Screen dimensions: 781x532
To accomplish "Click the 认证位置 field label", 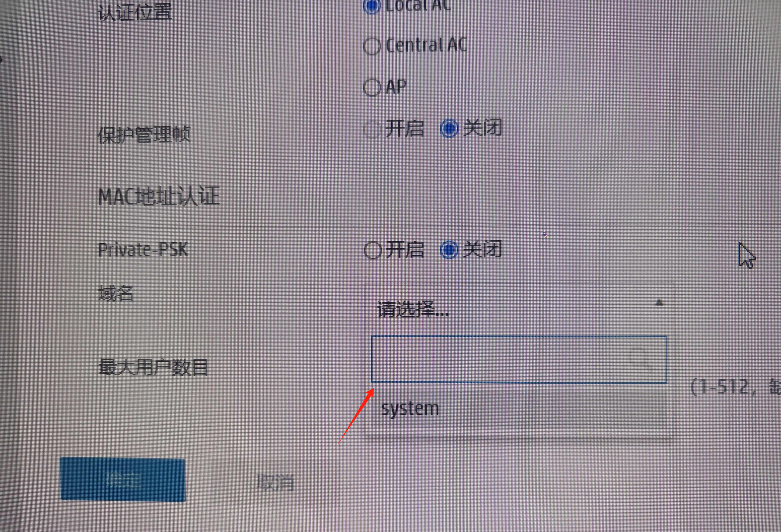I will [x=135, y=12].
